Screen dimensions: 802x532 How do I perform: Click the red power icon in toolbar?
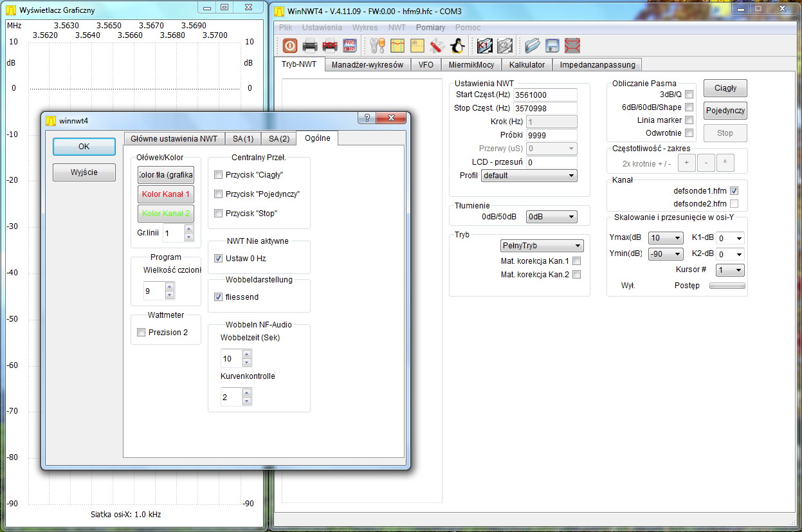[x=289, y=46]
